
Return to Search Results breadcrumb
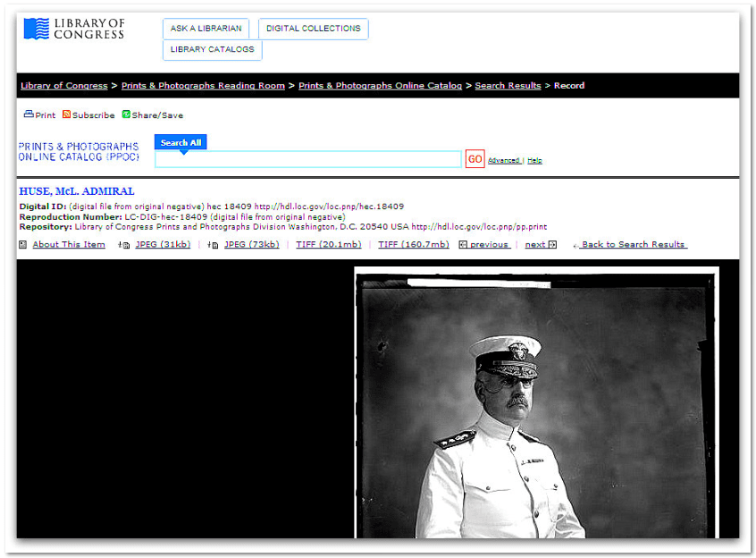click(x=508, y=85)
